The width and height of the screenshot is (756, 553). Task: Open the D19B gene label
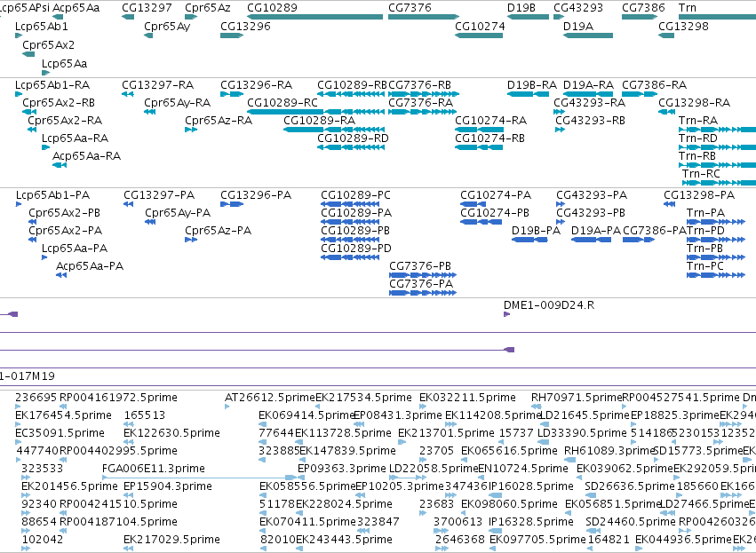coord(521,8)
